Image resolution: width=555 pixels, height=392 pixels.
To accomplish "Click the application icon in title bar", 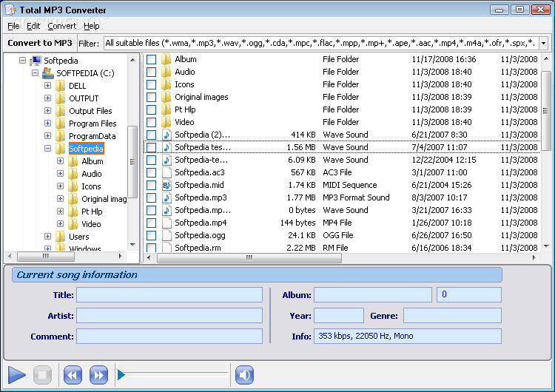I will tap(10, 10).
